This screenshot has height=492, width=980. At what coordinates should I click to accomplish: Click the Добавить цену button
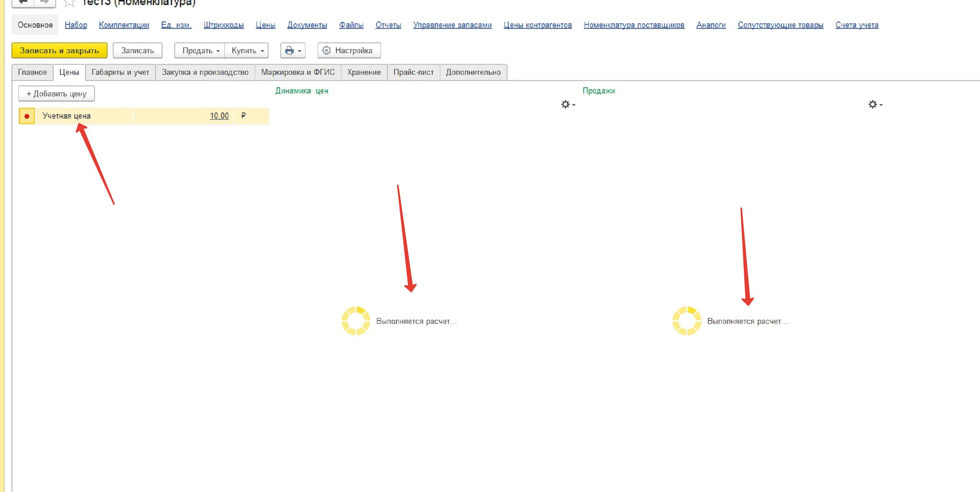(56, 93)
